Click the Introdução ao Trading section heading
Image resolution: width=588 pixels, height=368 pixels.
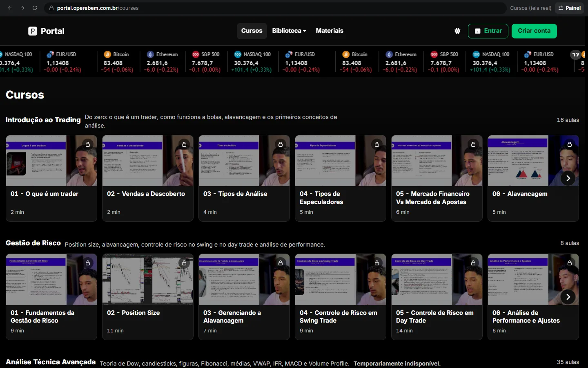(43, 120)
